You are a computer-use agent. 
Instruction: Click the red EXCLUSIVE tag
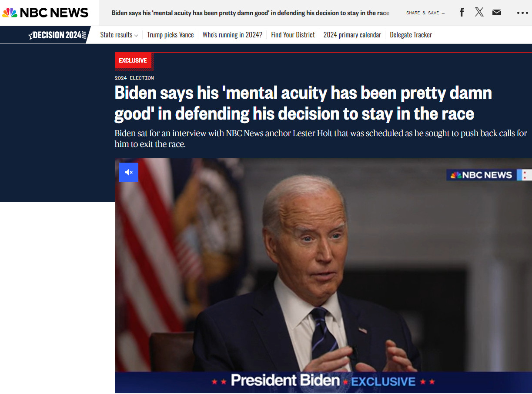point(133,60)
